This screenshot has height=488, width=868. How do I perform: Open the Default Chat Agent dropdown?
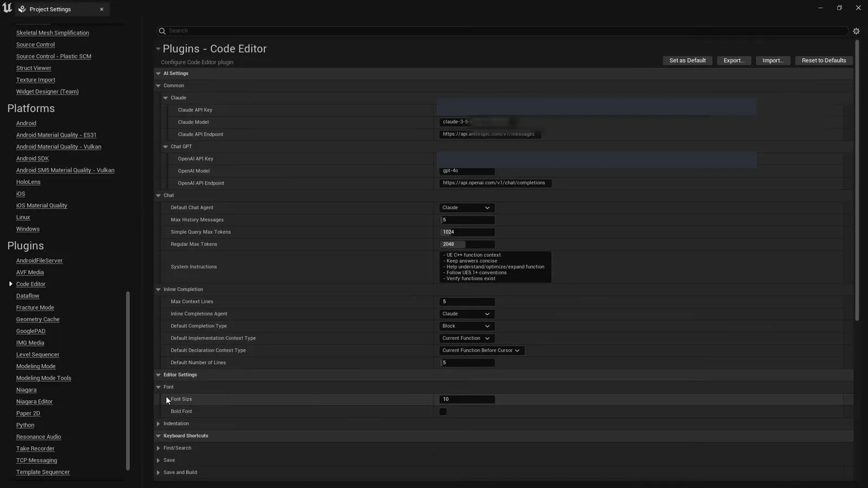467,208
